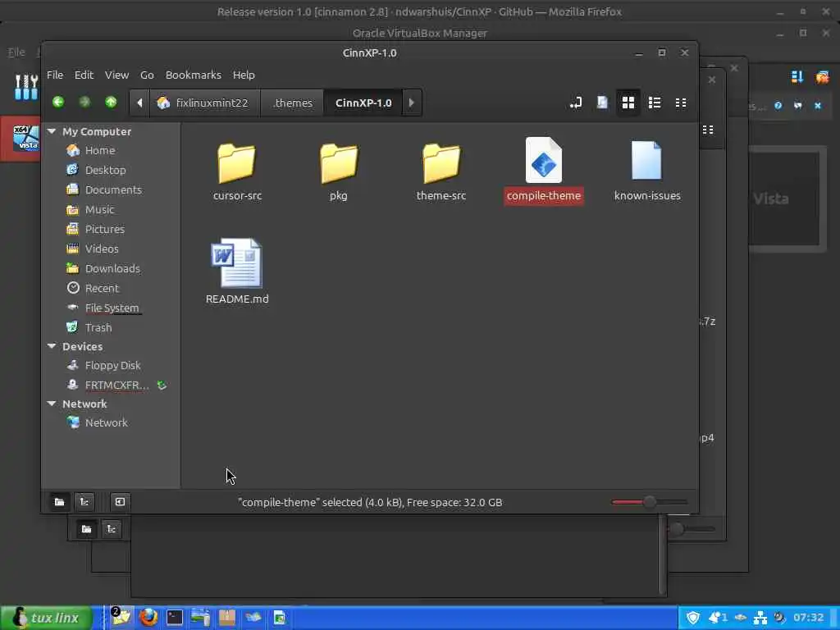The image size is (840, 630).
Task: Open network connections tray icon
Action: pyautogui.click(x=760, y=618)
